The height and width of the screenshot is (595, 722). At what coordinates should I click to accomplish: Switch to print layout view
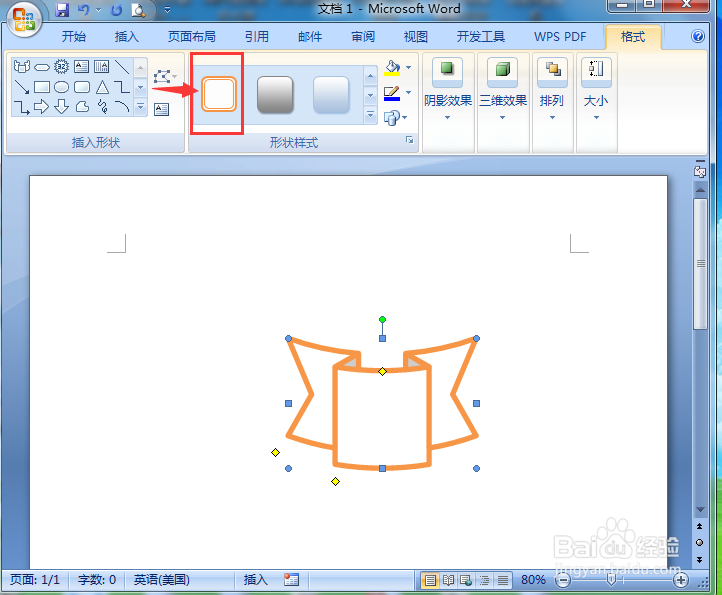(x=430, y=580)
